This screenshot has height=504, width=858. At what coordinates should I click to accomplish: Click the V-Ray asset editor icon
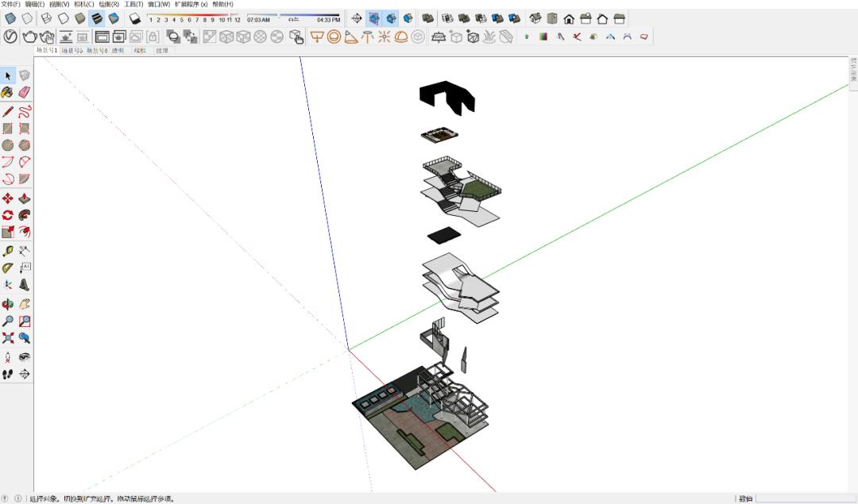[10, 37]
